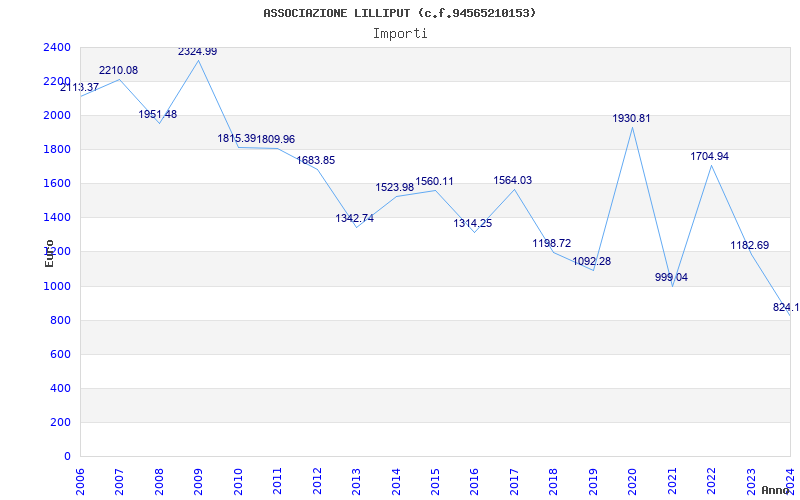Click x-axis year 2010
The height and width of the screenshot is (500, 800).
(238, 481)
